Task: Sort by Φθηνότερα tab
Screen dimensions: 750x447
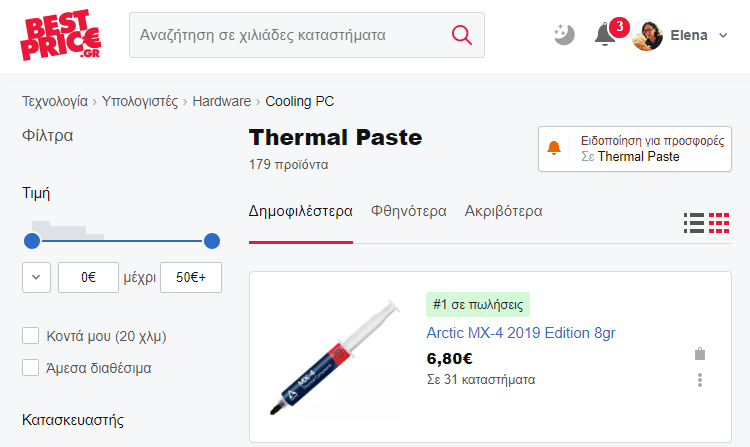Action: 408,211
